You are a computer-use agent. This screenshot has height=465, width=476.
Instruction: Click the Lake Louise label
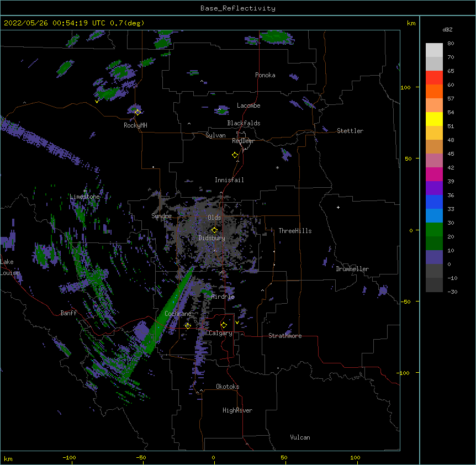[10, 267]
